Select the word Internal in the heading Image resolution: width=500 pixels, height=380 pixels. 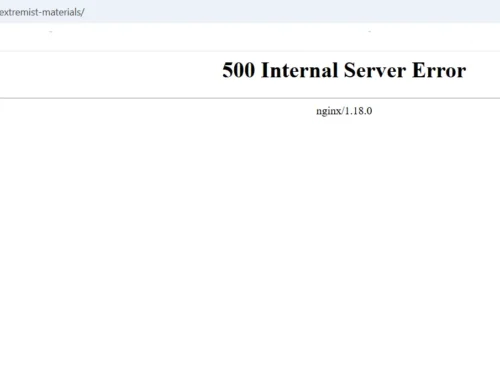299,70
